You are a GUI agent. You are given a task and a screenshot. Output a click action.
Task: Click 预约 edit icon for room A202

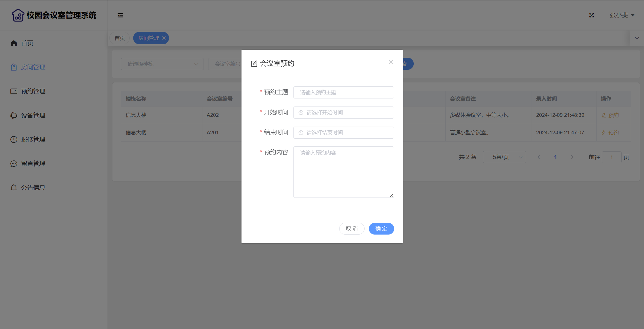click(604, 115)
